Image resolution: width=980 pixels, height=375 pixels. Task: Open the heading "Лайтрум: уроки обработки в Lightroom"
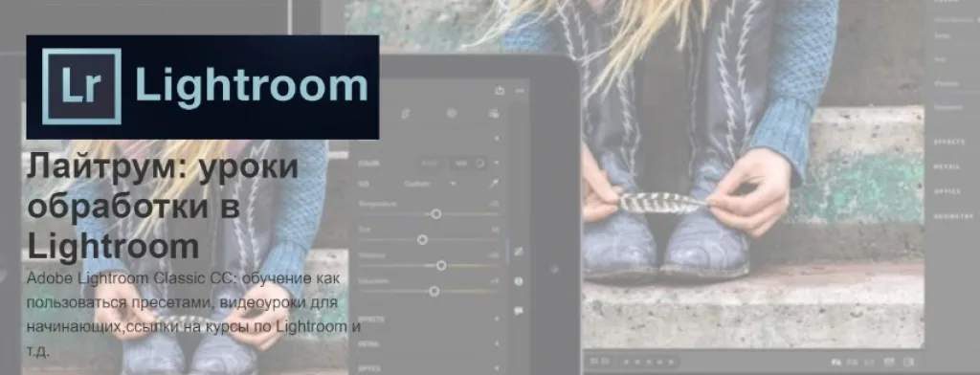point(163,208)
